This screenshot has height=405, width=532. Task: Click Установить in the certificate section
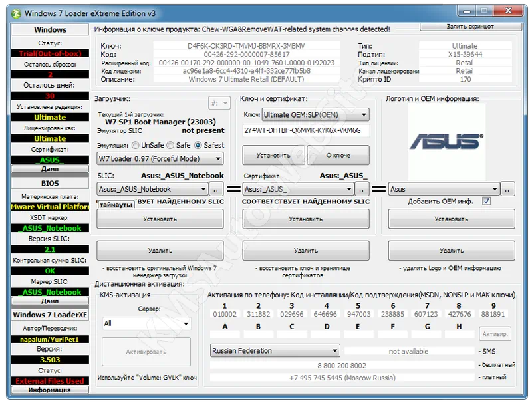point(306,219)
